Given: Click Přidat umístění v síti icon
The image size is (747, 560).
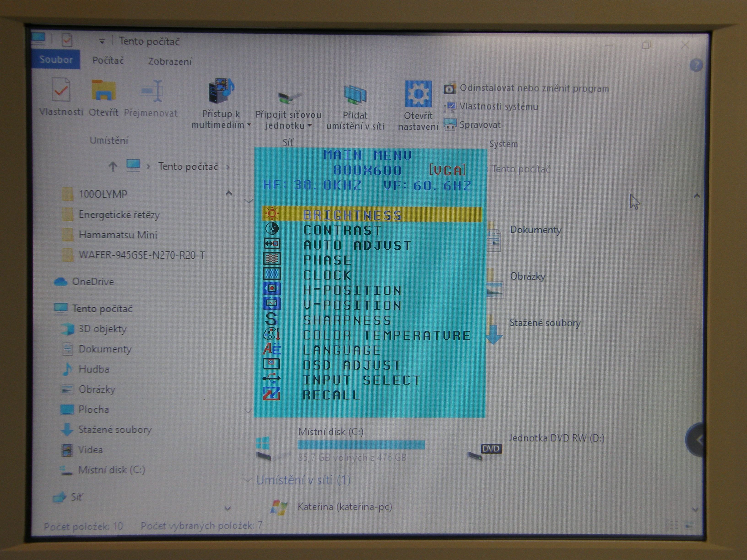Looking at the screenshot, I should [355, 95].
